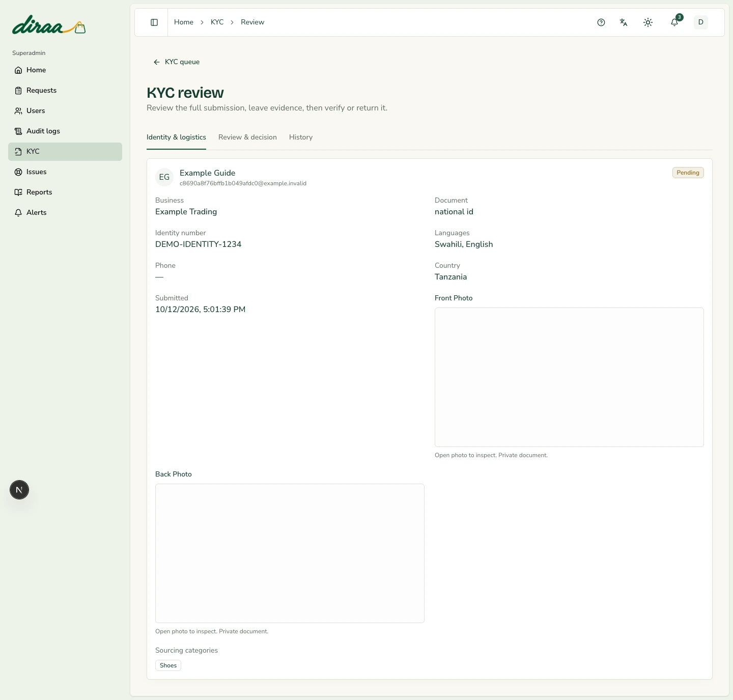Click the Swahili, English languages value
Viewport: 733px width, 700px height.
pos(464,244)
